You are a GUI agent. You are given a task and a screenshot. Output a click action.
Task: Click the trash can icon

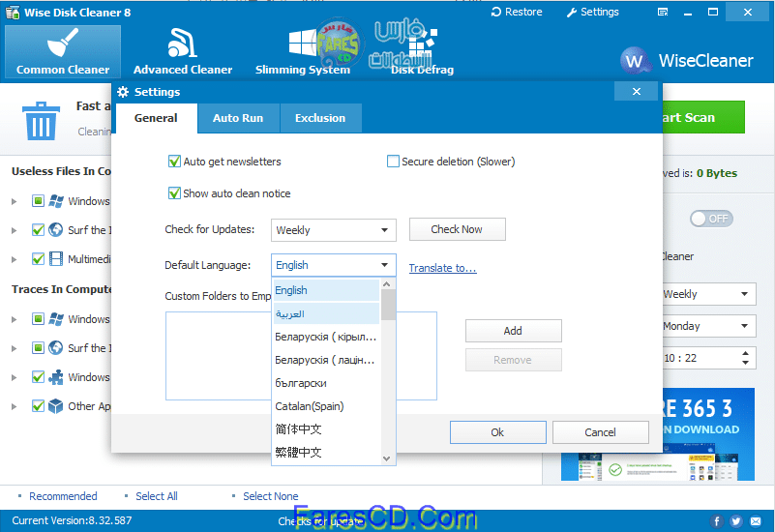tap(41, 121)
